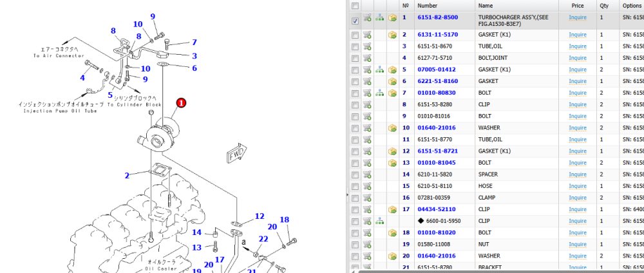Check the box for gasket 6131-11-5170

click(355, 35)
